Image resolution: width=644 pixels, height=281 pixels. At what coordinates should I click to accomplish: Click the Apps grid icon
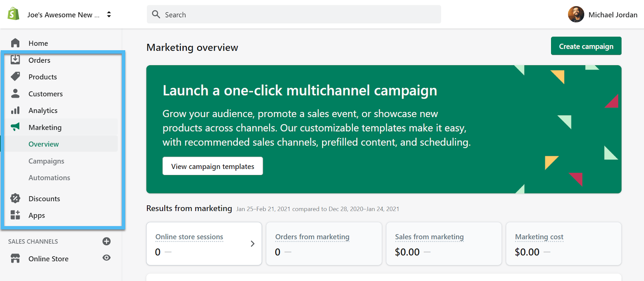(15, 215)
